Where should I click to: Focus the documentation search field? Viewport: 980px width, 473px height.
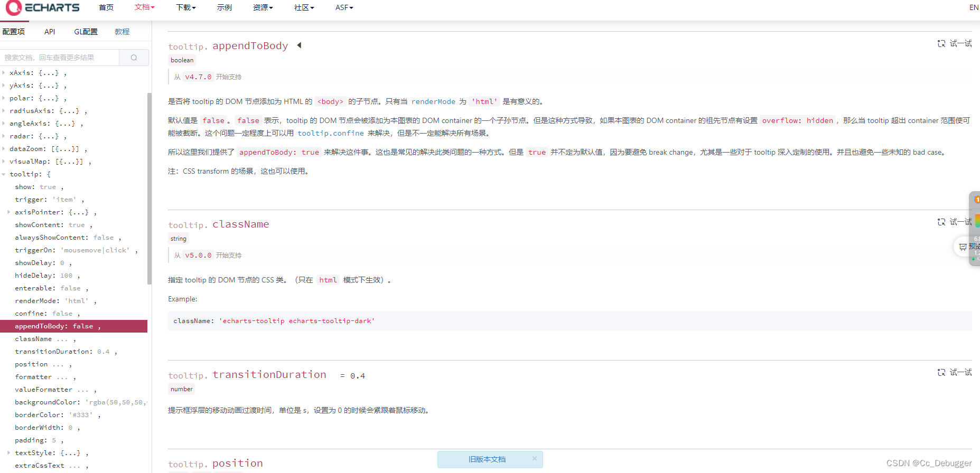tap(60, 58)
